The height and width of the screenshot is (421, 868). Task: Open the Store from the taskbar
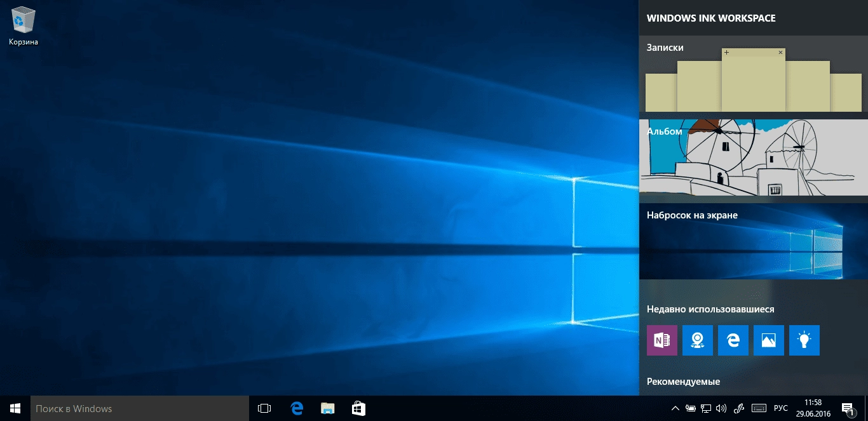(x=358, y=408)
